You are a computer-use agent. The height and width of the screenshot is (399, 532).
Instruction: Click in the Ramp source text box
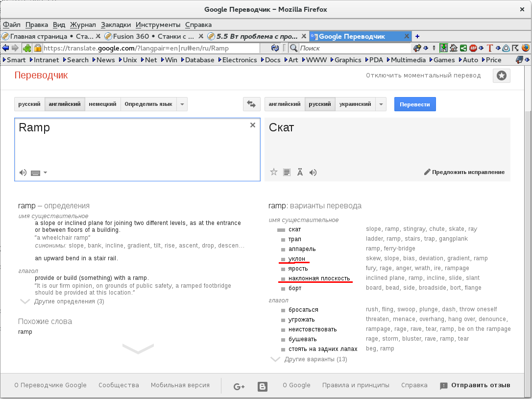pos(138,150)
